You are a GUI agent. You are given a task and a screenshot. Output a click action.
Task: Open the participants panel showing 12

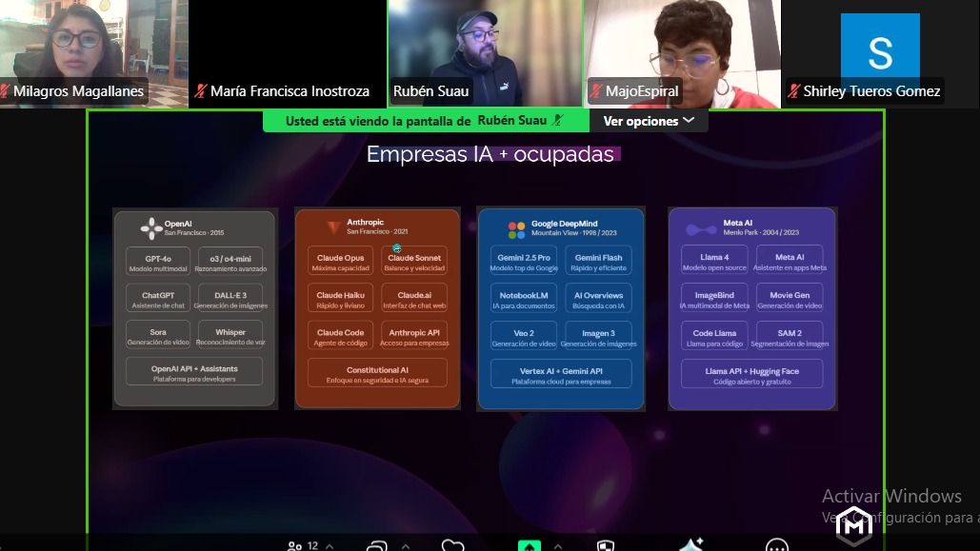[303, 546]
